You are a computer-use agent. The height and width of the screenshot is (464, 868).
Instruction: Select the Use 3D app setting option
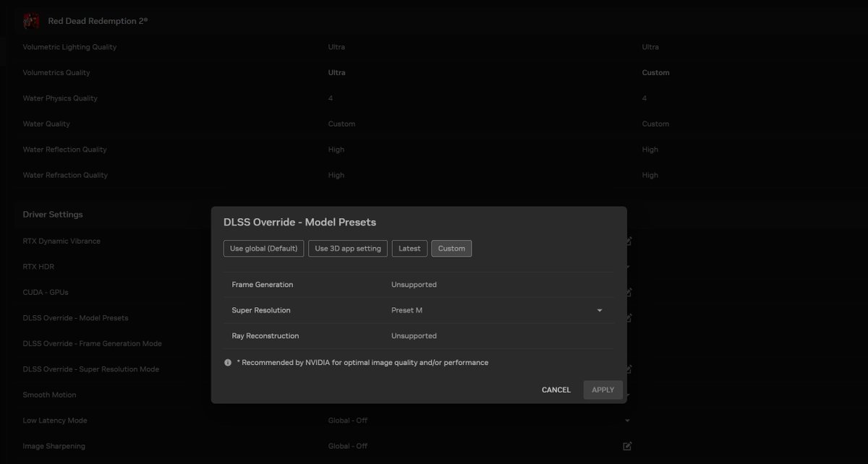[x=348, y=249]
